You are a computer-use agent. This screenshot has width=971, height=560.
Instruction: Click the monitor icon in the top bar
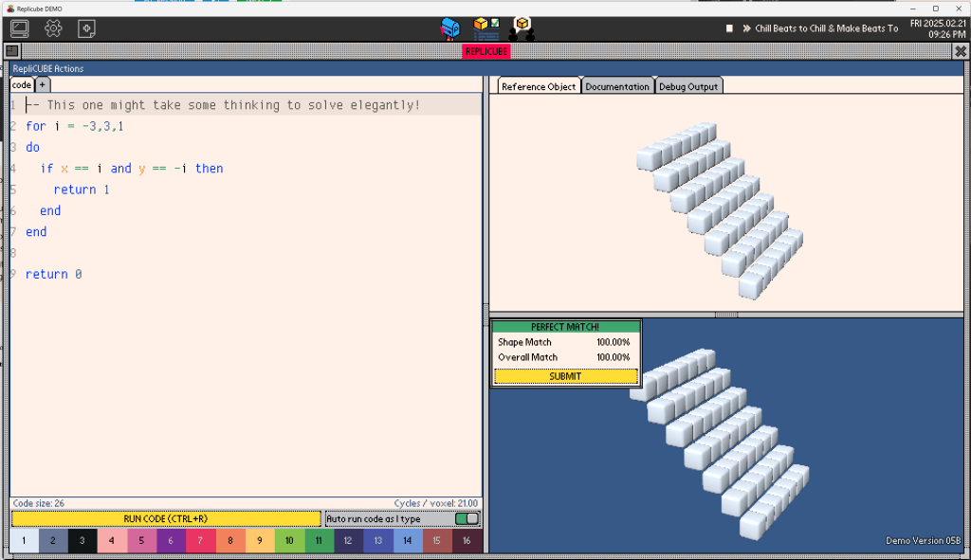tap(19, 28)
